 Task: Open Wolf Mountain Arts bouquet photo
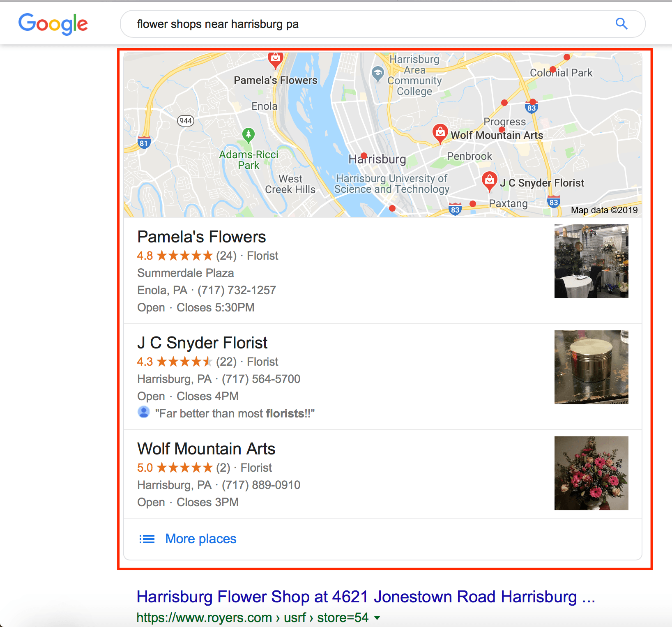[591, 473]
